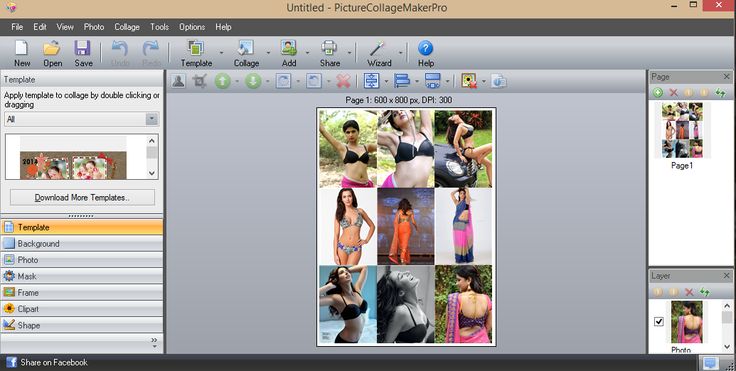Image resolution: width=736 pixels, height=371 pixels.
Task: Open dropdown beside the center-align icon
Action: (x=386, y=82)
